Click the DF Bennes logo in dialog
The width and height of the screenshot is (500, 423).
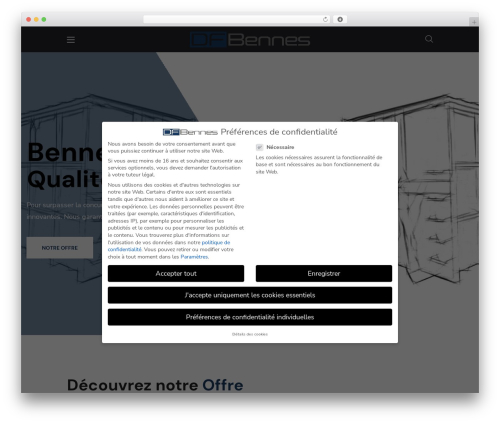190,132
